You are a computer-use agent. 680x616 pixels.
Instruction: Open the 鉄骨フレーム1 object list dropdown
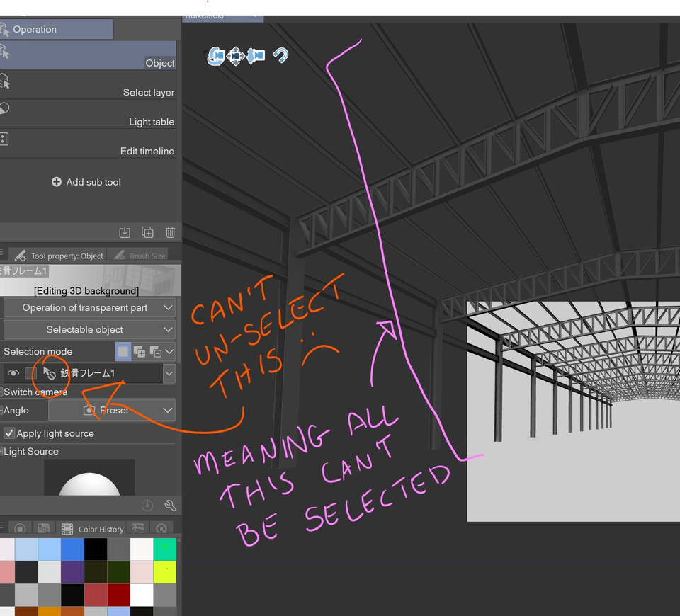click(x=169, y=373)
